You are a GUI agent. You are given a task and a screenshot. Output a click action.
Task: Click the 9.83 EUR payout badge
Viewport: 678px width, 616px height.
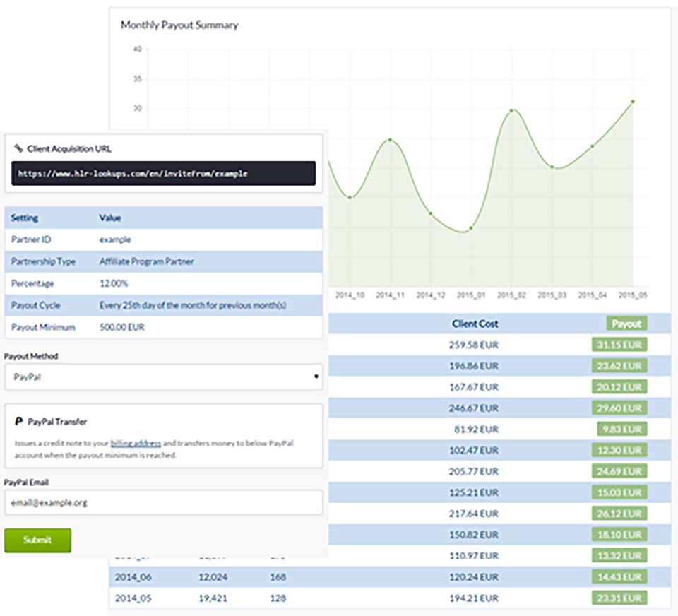622,429
